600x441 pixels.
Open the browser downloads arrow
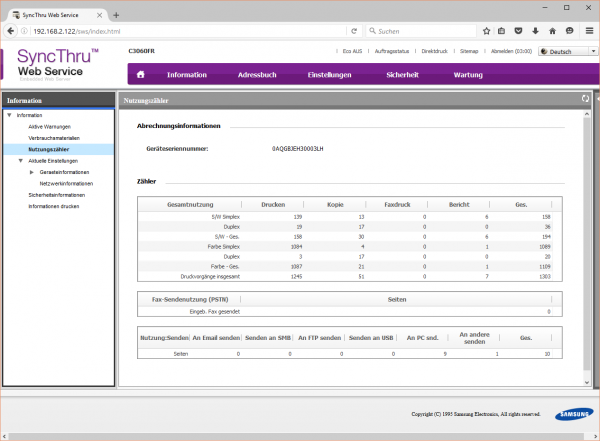(x=536, y=31)
